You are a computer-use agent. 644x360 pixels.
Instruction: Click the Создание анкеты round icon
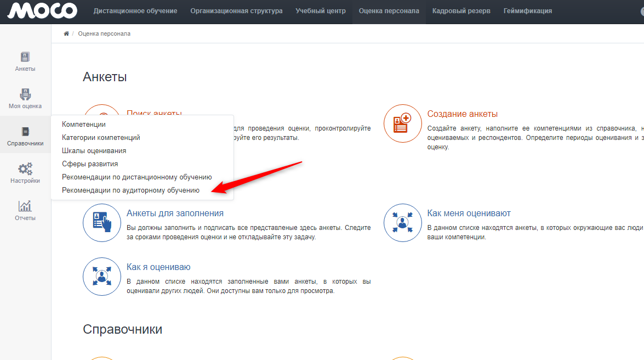[402, 124]
